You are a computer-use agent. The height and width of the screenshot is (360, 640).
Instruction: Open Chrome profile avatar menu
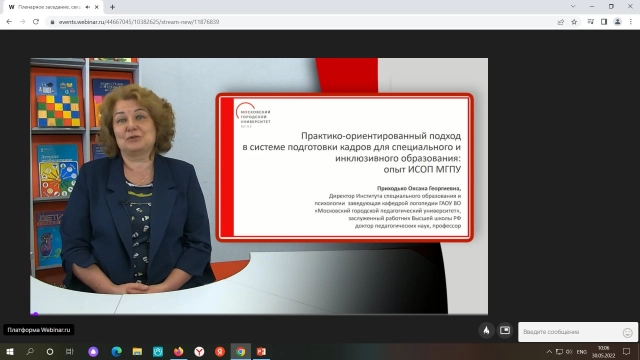(x=618, y=22)
